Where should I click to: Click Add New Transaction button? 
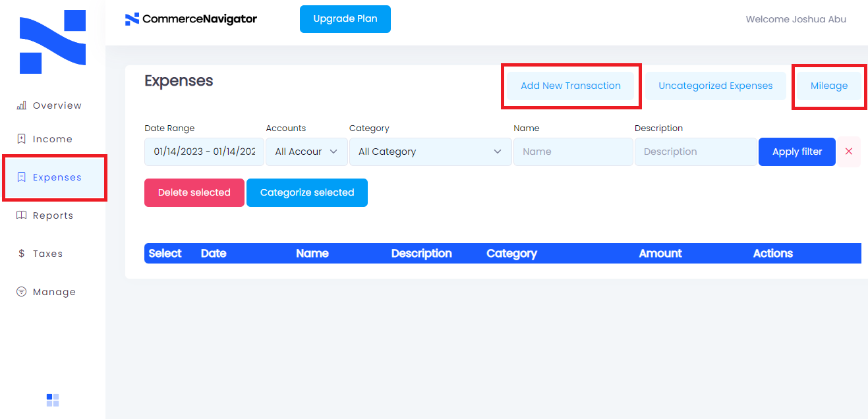click(570, 86)
